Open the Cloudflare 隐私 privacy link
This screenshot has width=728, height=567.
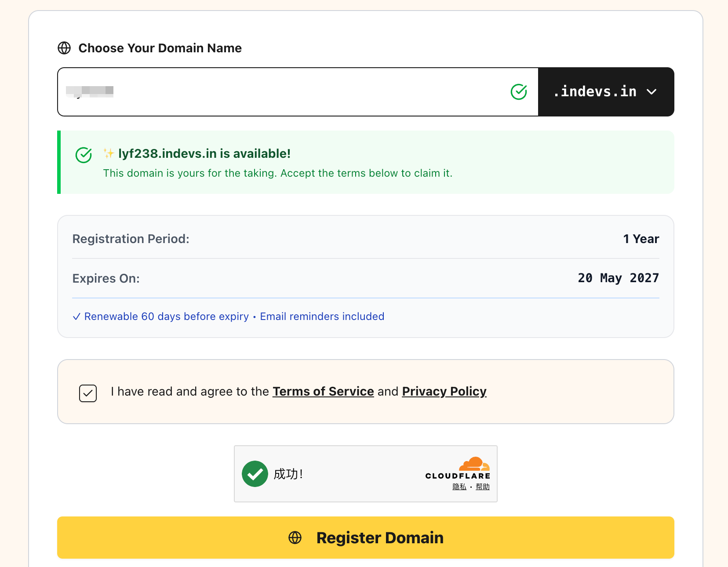(459, 487)
